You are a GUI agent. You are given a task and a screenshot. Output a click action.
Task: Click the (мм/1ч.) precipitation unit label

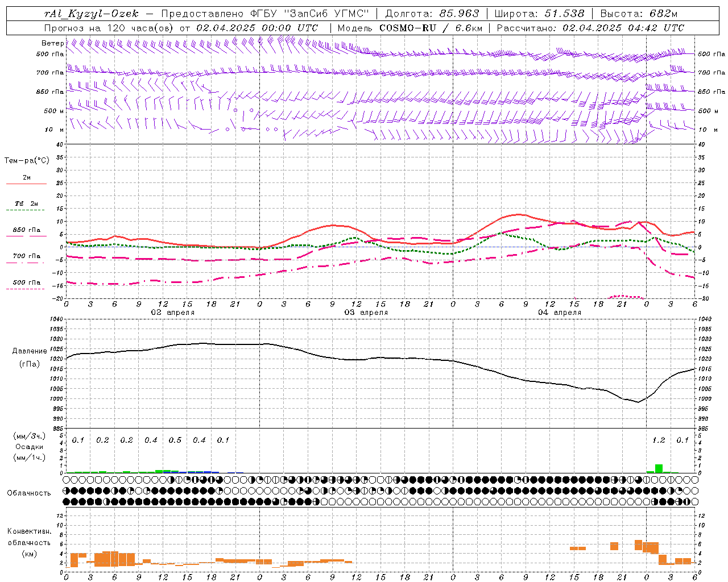click(x=28, y=458)
